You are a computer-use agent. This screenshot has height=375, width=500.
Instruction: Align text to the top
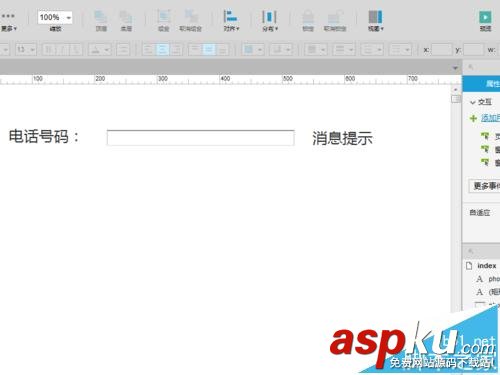point(195,50)
